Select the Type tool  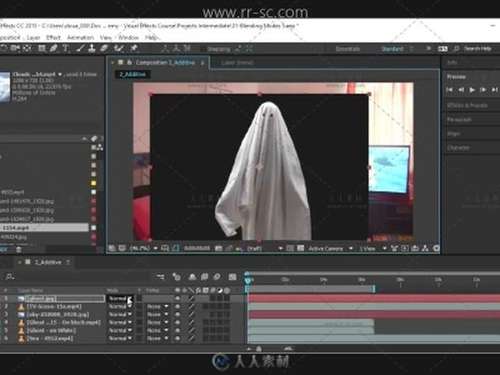pyautogui.click(x=66, y=48)
